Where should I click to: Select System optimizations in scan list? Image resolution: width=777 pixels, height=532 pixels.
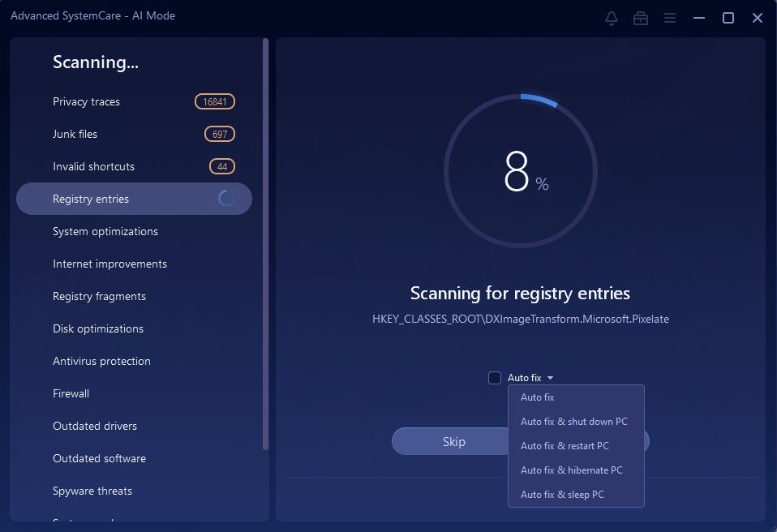134,231
